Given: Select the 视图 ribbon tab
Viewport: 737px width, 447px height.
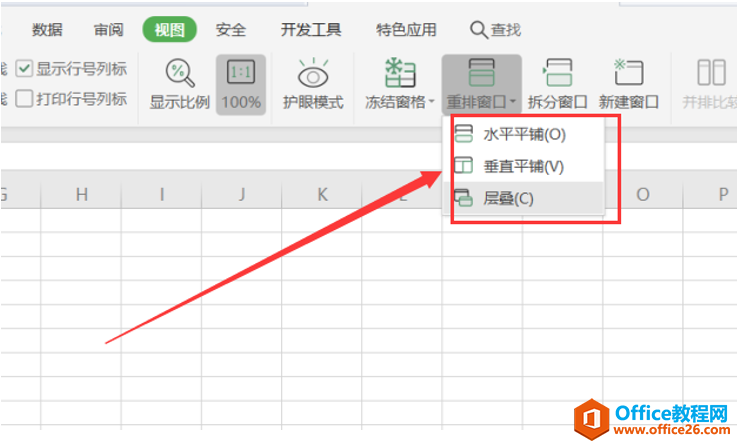Looking at the screenshot, I should (x=170, y=30).
